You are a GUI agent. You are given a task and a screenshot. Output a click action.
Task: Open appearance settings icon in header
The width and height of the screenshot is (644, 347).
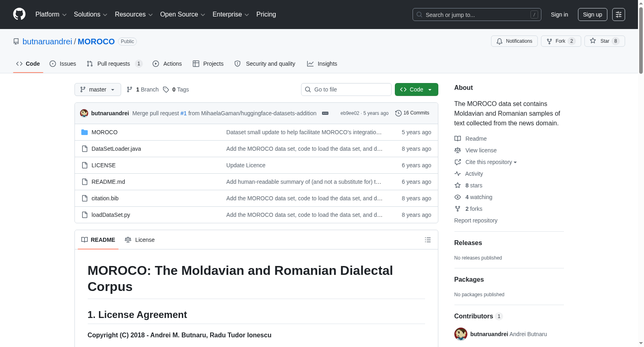coord(619,15)
